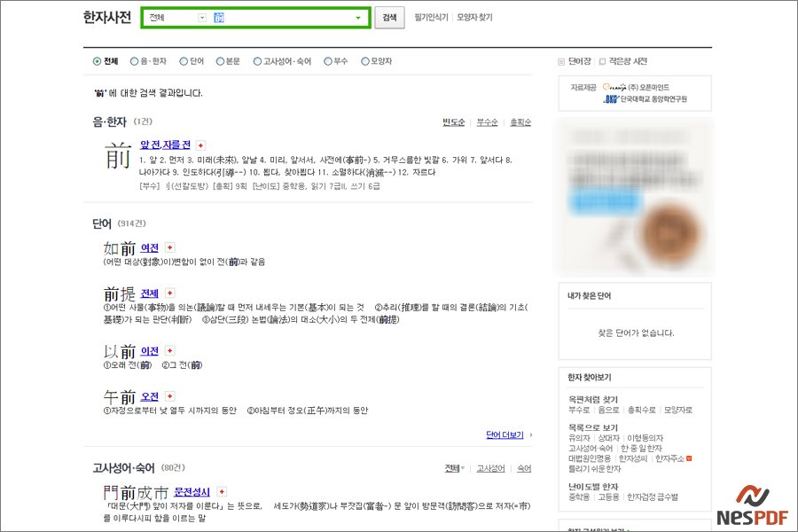Click the 門前成市 hanja idiom heading
798x532 pixels.
[x=136, y=493]
